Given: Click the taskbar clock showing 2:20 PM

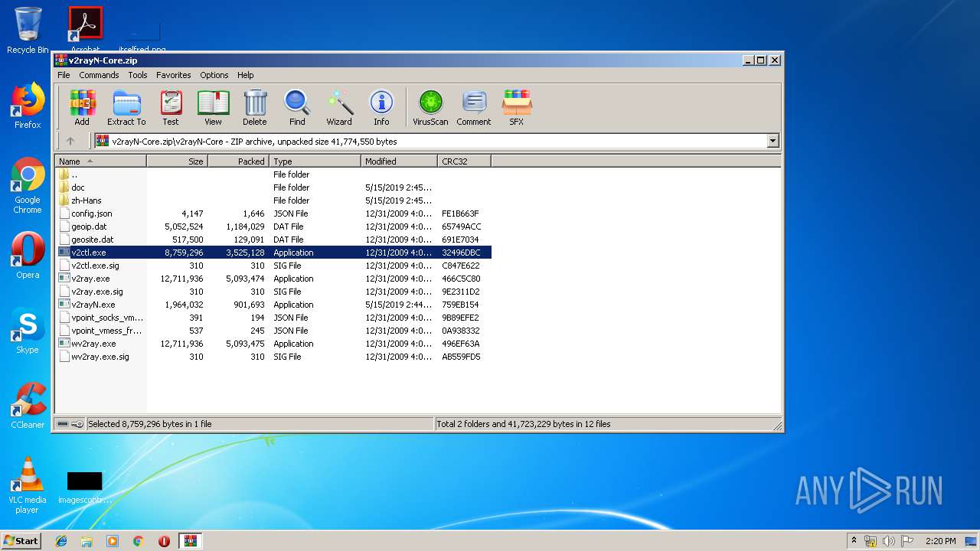Looking at the screenshot, I should [x=940, y=541].
